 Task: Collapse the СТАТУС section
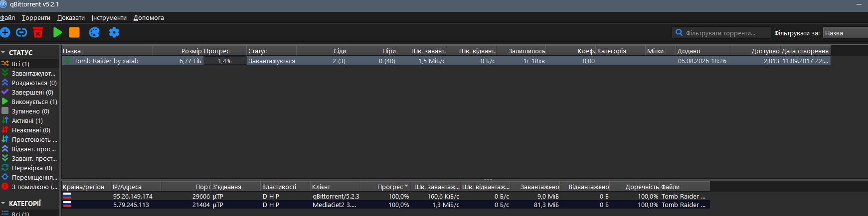pyautogui.click(x=3, y=52)
